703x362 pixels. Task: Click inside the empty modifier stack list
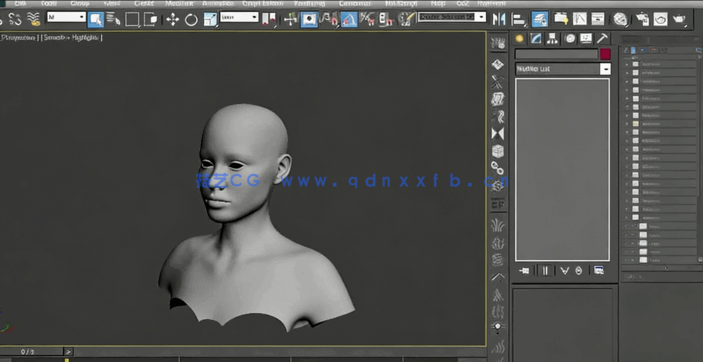(x=562, y=170)
